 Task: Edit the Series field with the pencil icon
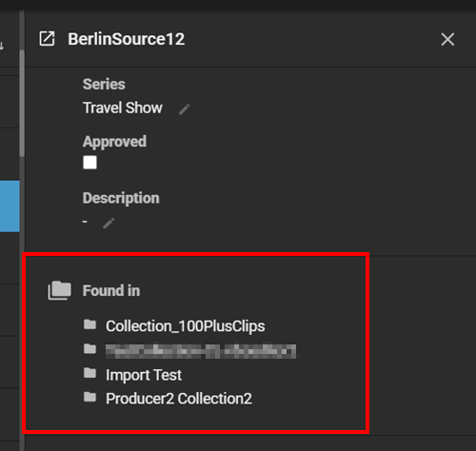point(185,109)
